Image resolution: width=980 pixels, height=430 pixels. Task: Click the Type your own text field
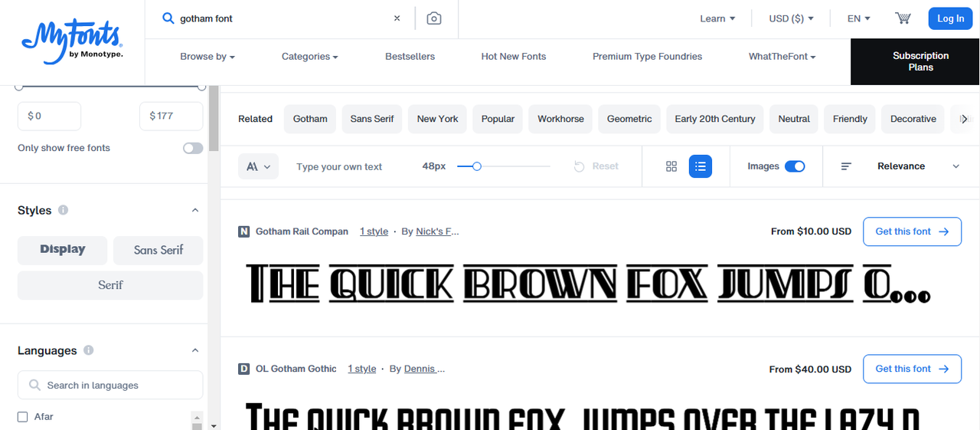(339, 166)
